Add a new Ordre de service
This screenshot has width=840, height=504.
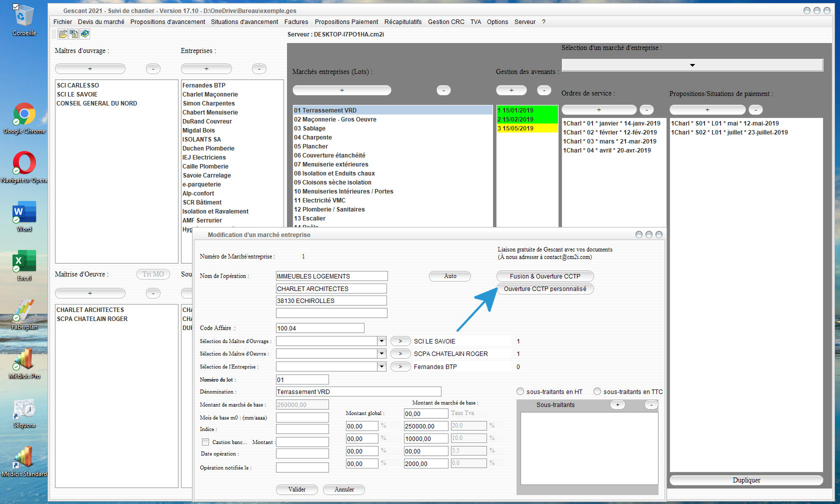[x=599, y=109]
